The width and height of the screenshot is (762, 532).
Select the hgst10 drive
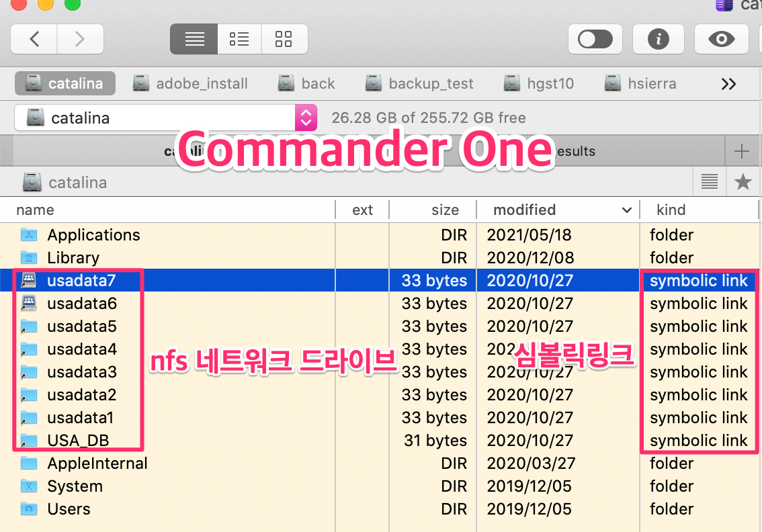coord(538,83)
